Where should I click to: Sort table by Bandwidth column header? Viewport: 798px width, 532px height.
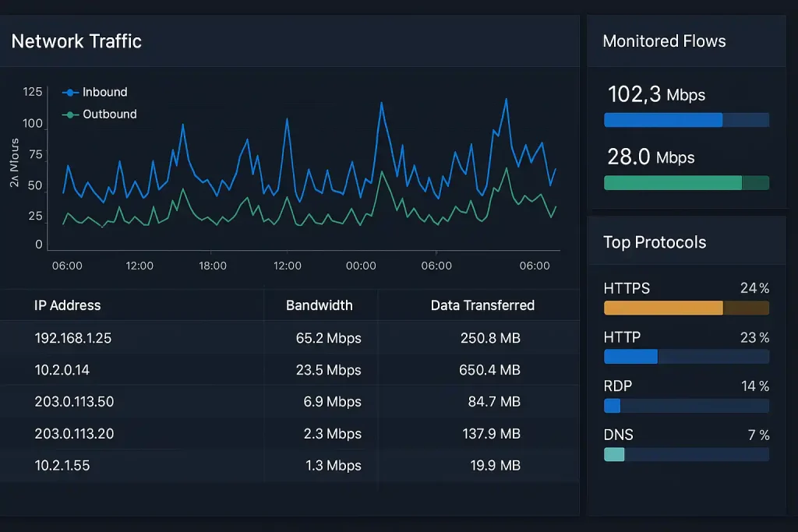[319, 305]
